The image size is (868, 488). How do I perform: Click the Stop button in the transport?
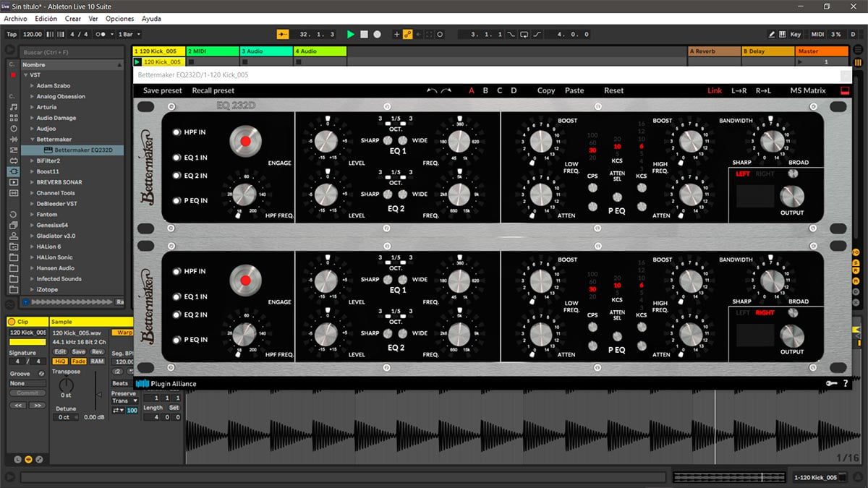tap(364, 34)
